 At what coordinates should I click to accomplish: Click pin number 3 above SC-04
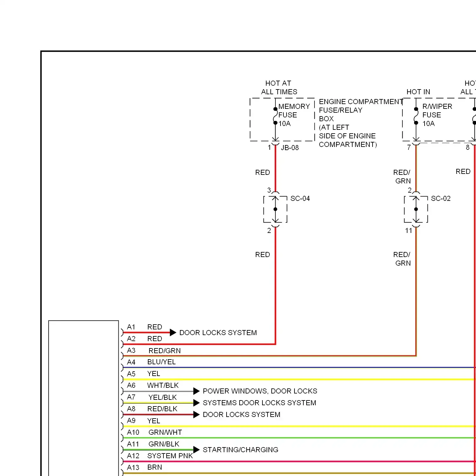point(269,190)
